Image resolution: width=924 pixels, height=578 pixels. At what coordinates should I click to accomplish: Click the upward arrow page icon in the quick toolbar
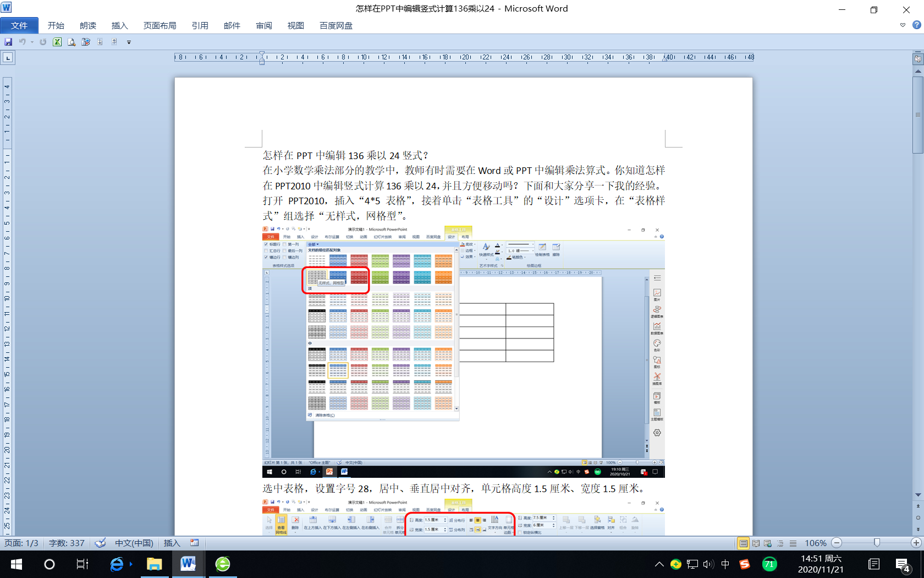[114, 42]
